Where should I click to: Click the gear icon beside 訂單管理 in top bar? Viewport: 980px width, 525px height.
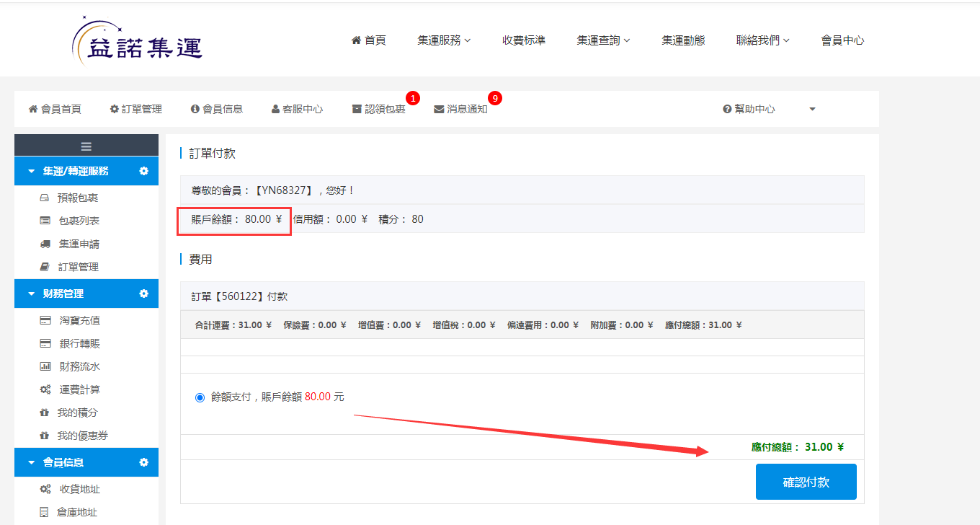point(114,109)
